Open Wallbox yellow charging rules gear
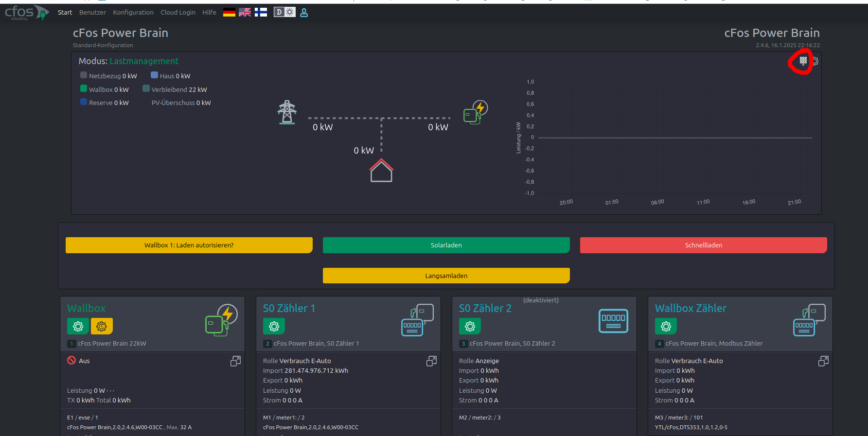868x436 pixels. click(102, 326)
